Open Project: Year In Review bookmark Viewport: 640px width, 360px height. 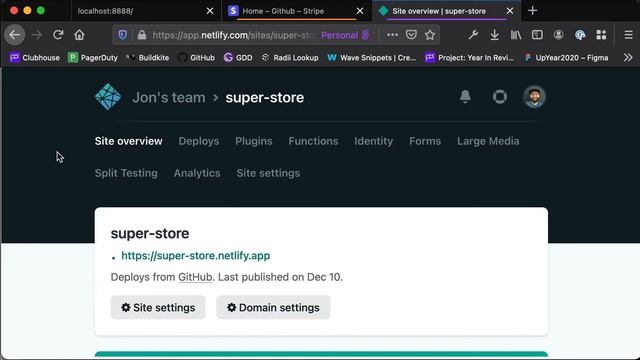point(469,58)
